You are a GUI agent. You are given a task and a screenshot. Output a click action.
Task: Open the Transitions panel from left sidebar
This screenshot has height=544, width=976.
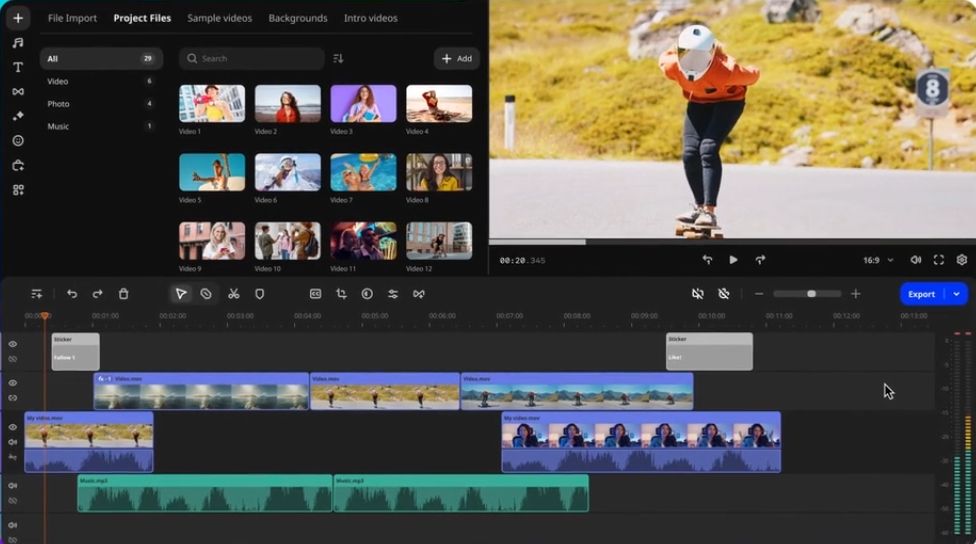[x=18, y=92]
